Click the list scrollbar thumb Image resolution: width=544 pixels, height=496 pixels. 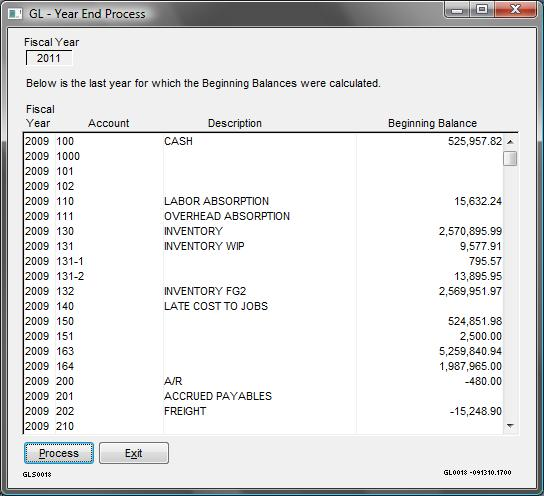coord(510,159)
